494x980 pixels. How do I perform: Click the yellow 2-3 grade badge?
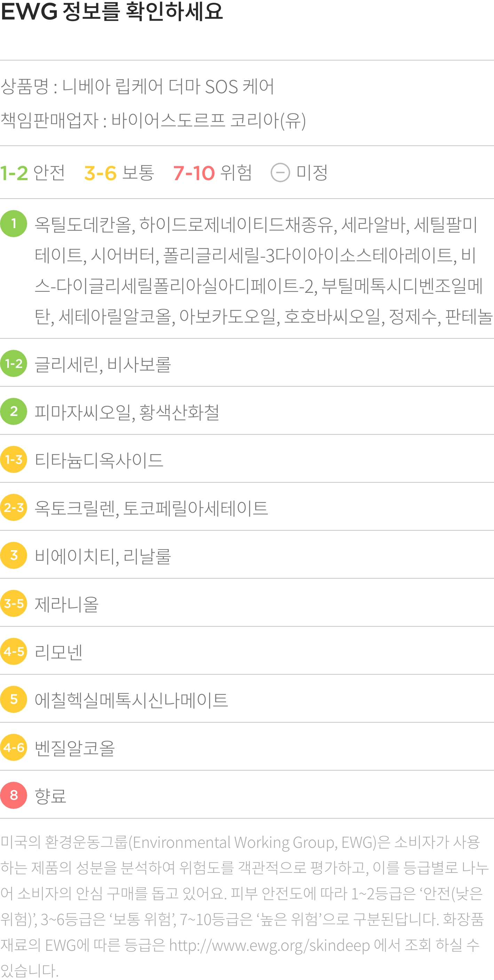(x=14, y=507)
